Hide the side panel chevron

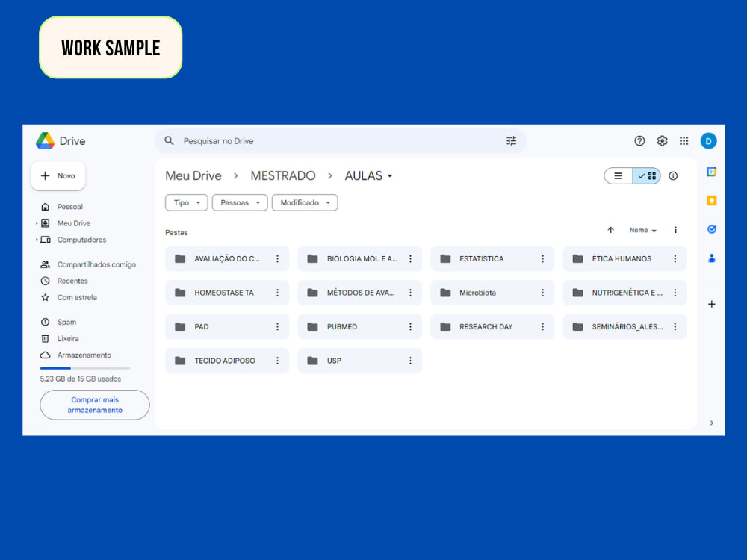[x=711, y=423]
